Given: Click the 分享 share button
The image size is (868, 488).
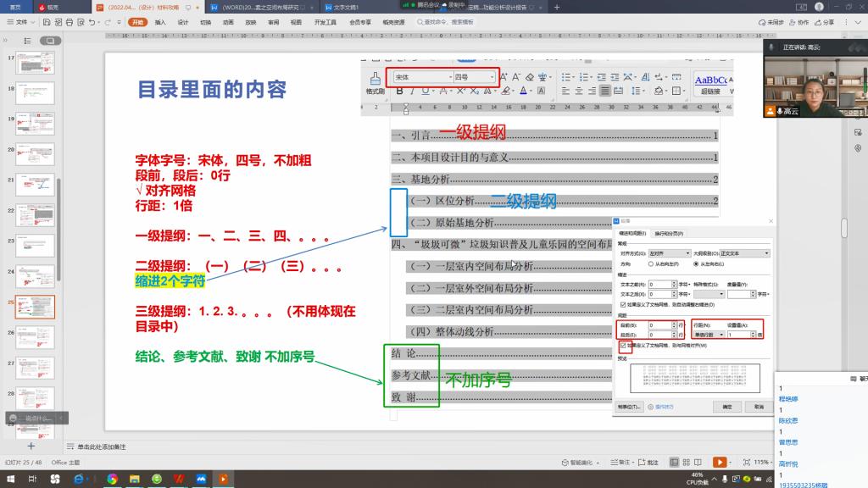Looking at the screenshot, I should click(824, 22).
